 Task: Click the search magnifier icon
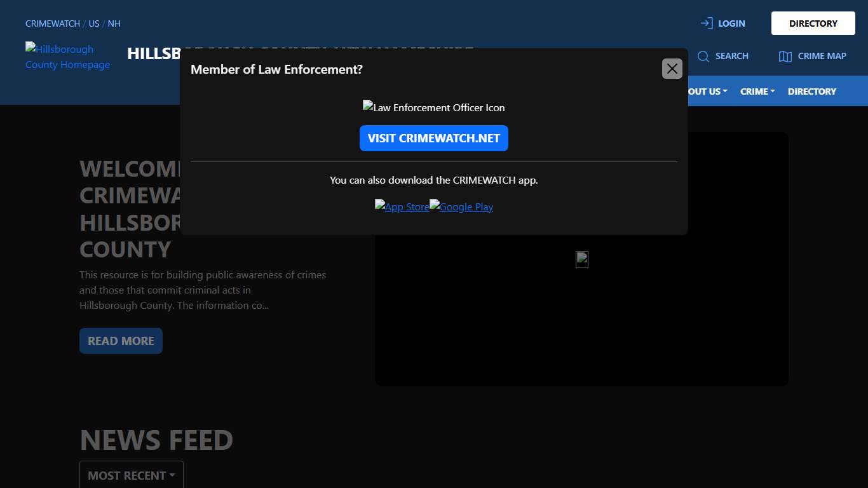(x=703, y=57)
